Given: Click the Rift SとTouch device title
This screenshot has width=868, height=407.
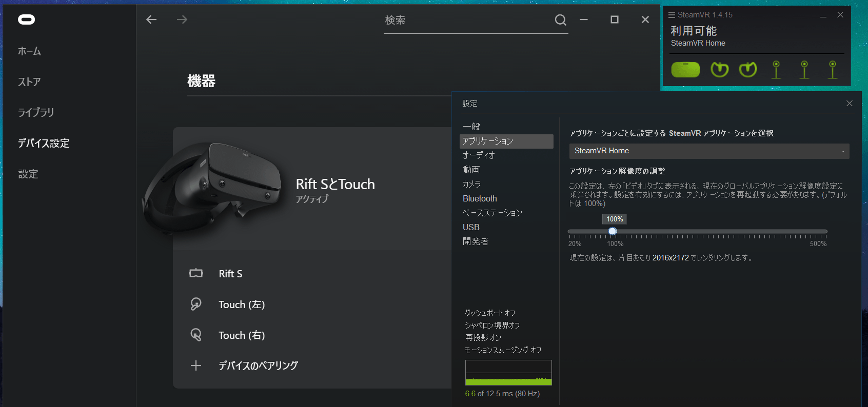Looking at the screenshot, I should (x=336, y=184).
